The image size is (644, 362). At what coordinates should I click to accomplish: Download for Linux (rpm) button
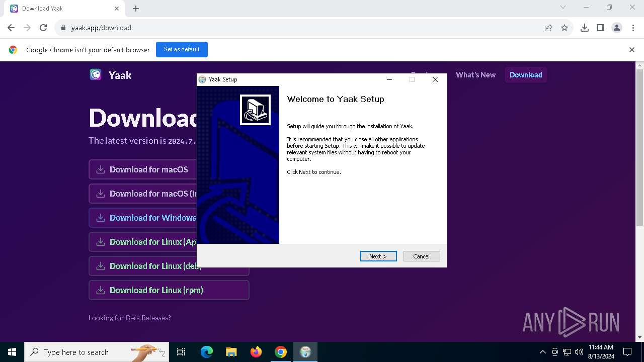click(169, 290)
